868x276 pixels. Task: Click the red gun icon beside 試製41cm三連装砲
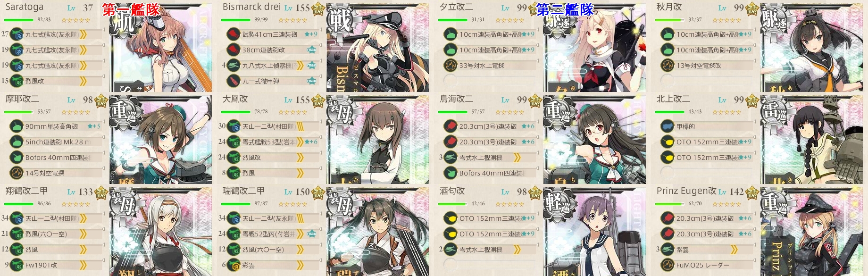(x=234, y=34)
